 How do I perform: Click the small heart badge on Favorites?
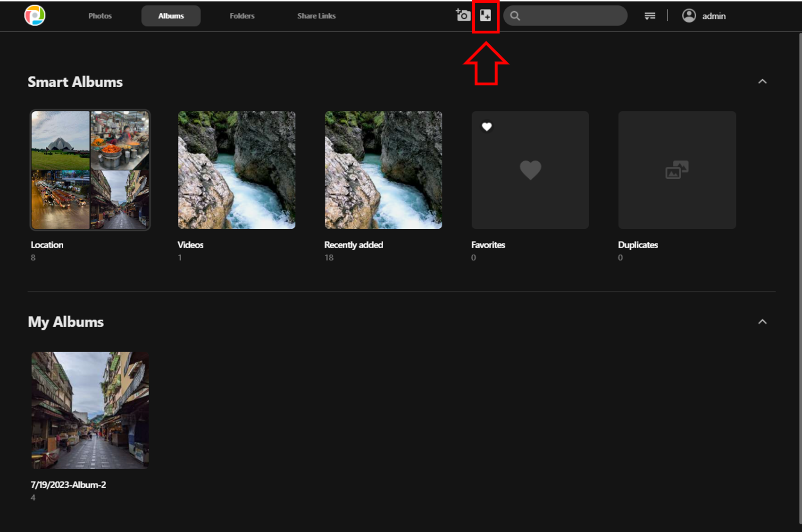click(x=487, y=126)
